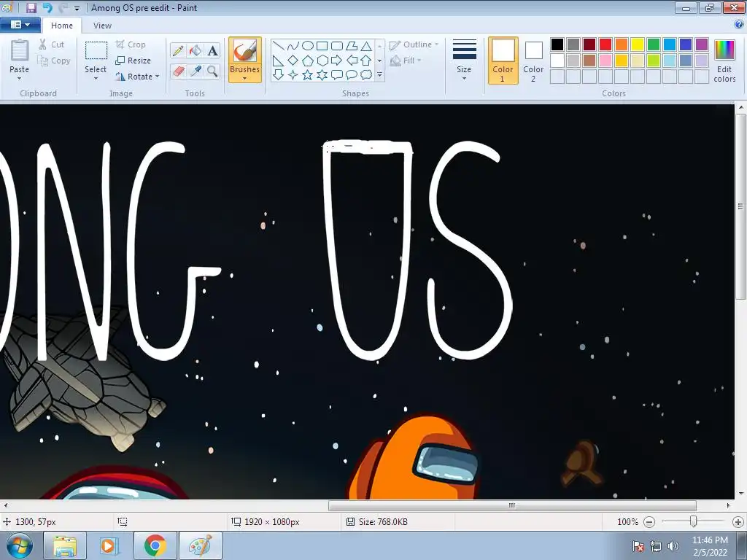This screenshot has height=560, width=747.
Task: Switch to the View ribbon tab
Action: (x=102, y=26)
